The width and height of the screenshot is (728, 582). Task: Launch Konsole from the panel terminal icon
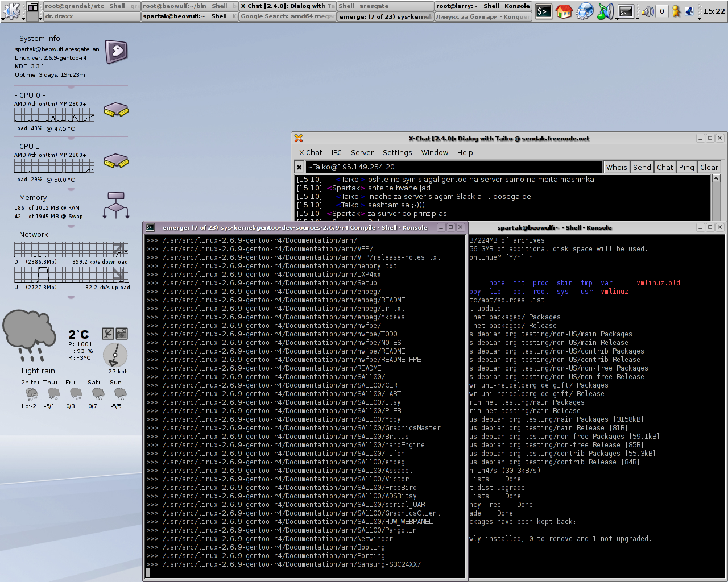(544, 11)
